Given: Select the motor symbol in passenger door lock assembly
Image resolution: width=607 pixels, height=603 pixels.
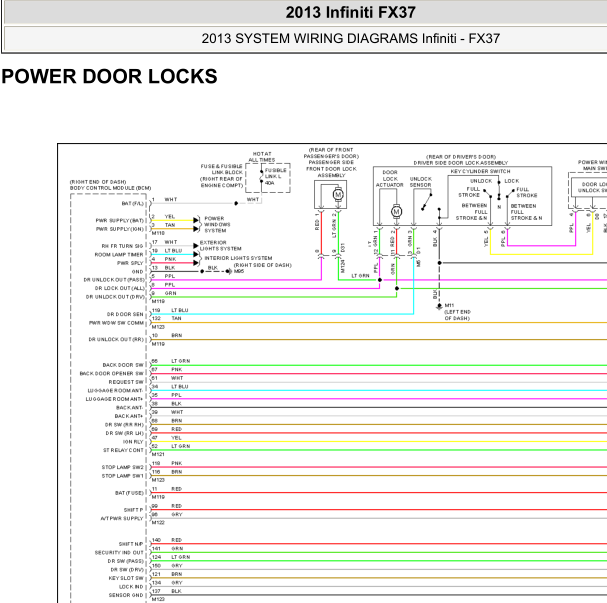Looking at the screenshot, I should pos(338,194).
